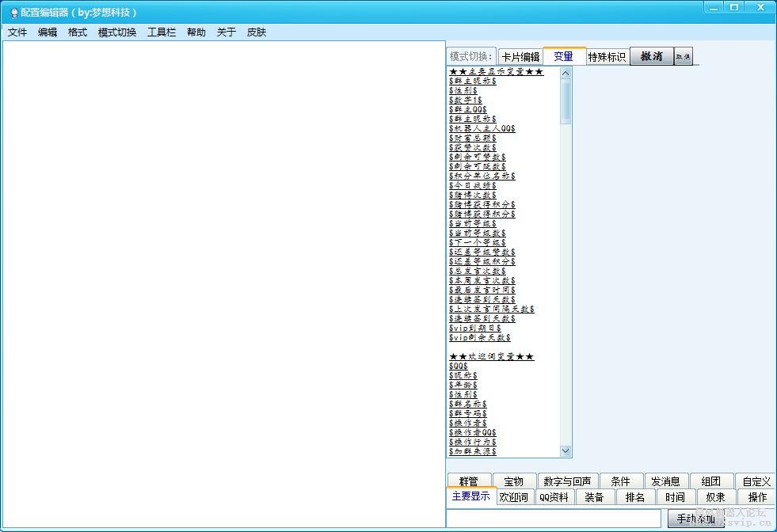Screen dimensions: 777x532
Task: Click variable list scroll down arrow
Action: [566, 451]
